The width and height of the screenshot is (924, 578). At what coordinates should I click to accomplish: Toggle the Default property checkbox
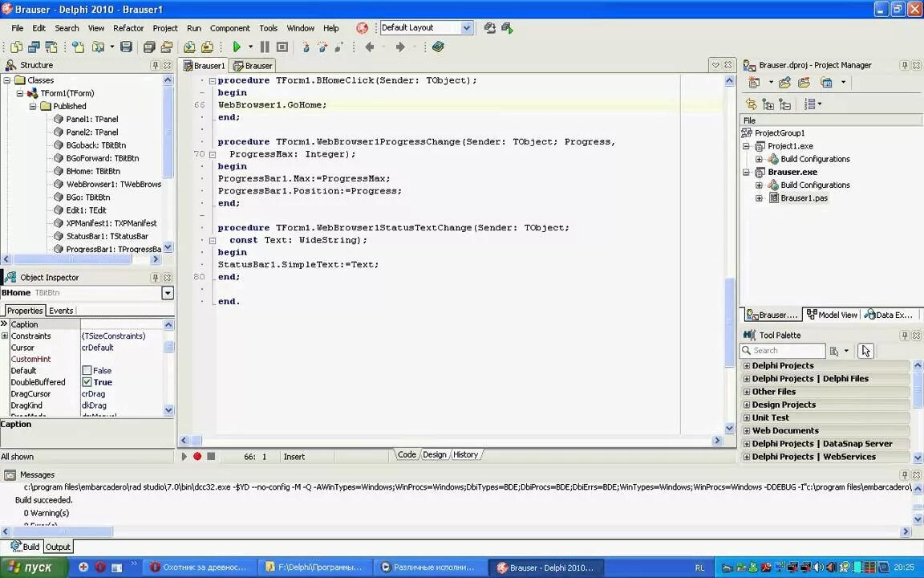tap(87, 370)
